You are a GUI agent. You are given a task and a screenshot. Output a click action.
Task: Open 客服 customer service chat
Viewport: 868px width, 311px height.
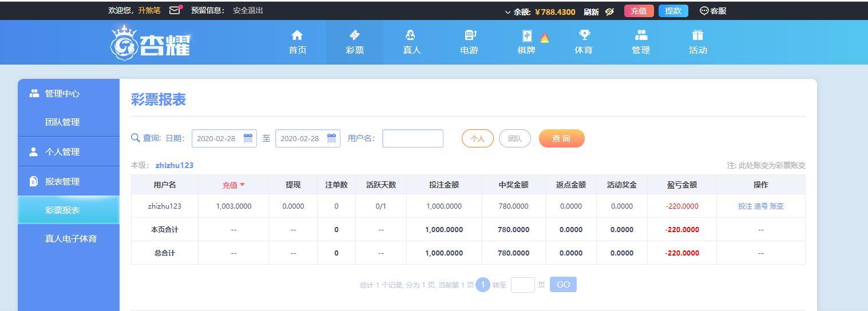[713, 11]
